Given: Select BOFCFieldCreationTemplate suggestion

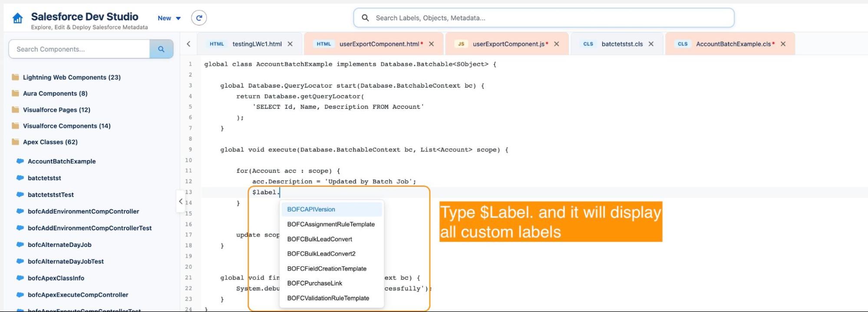Looking at the screenshot, I should tap(332, 269).
